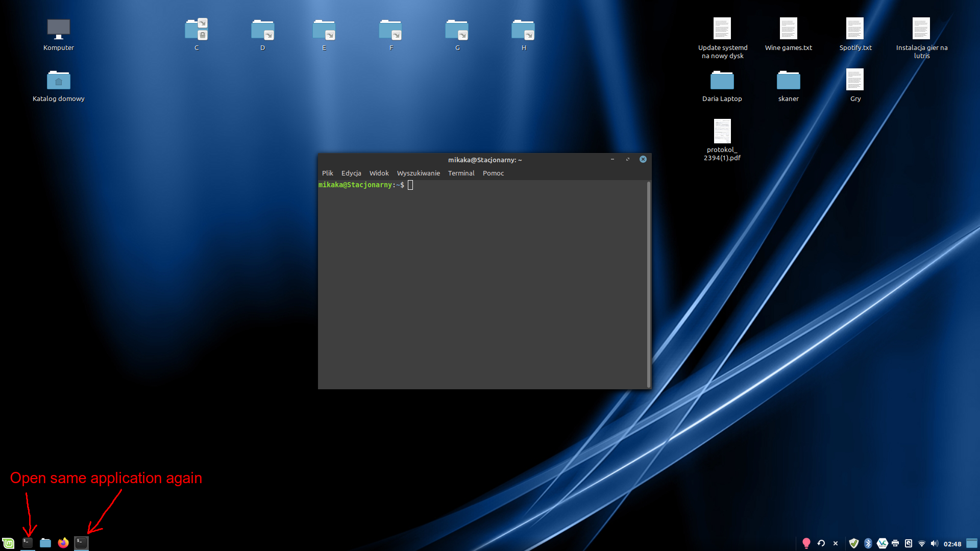Open the Wyszukiwanie menu in the terminal
Viewport: 980px width, 551px height.
tap(418, 173)
